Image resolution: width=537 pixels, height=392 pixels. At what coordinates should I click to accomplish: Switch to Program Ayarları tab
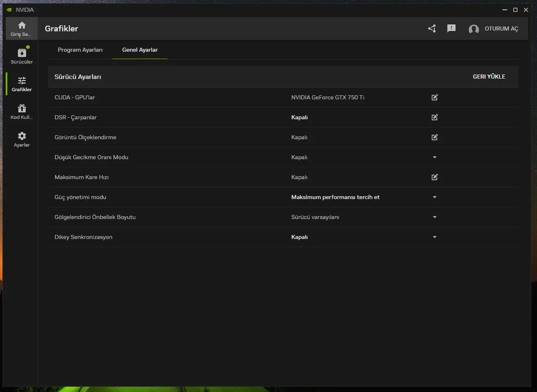click(80, 50)
